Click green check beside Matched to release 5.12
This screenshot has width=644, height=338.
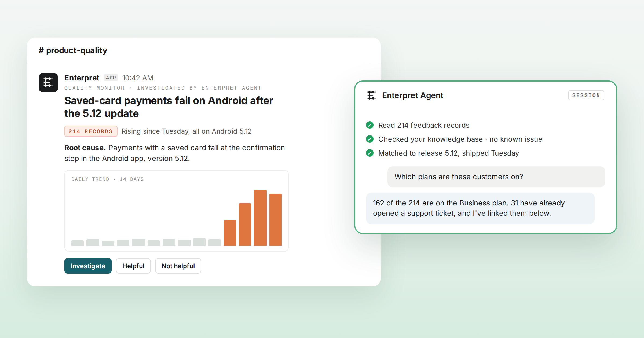(x=370, y=153)
